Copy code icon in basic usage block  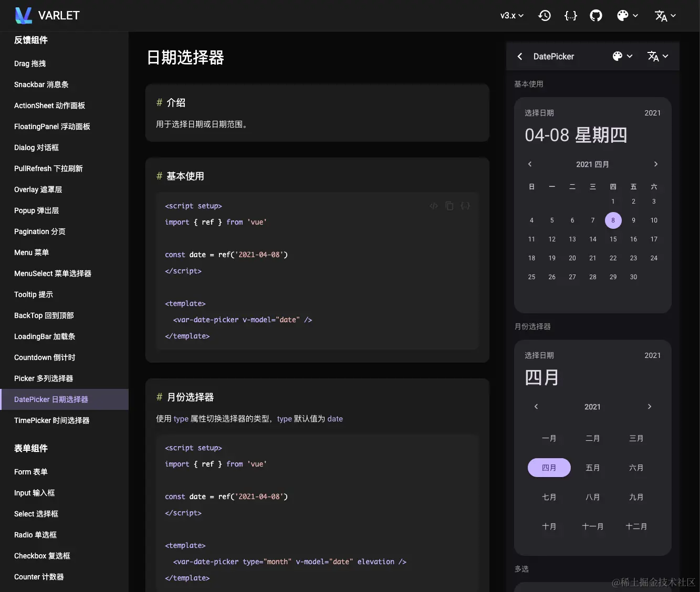[450, 206]
